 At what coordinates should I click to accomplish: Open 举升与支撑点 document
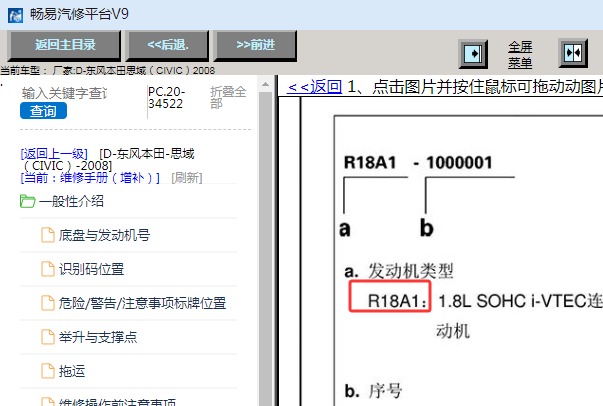pyautogui.click(x=98, y=337)
